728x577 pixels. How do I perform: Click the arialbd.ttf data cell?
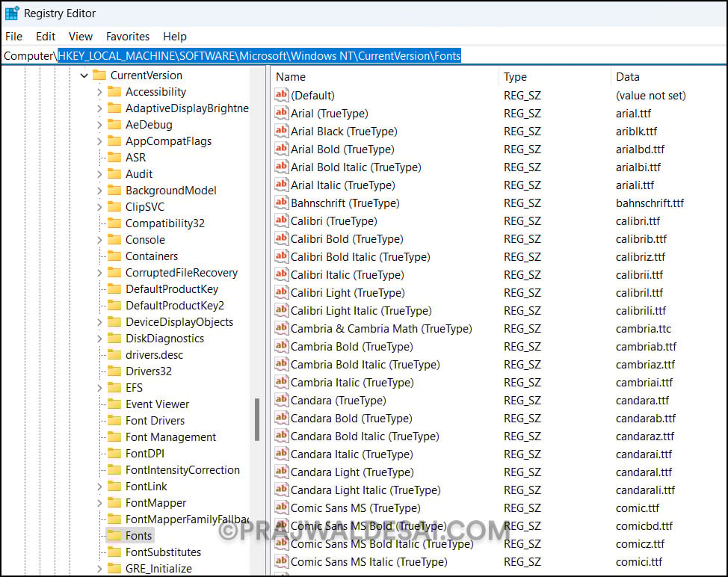tap(640, 149)
